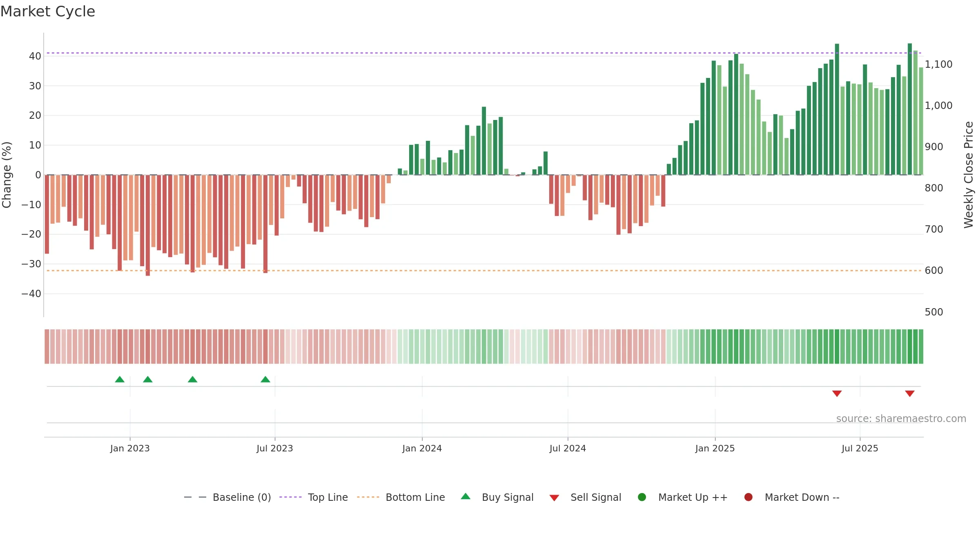Click the third buy signal marker in spring 2023
The height and width of the screenshot is (551, 980).
point(192,379)
